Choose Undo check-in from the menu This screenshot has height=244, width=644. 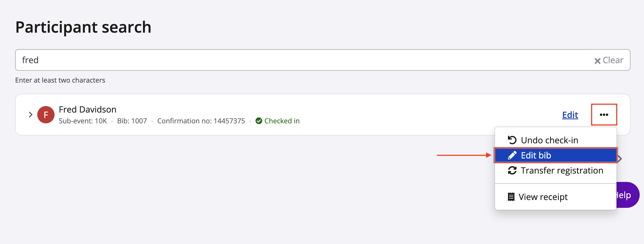pos(550,140)
